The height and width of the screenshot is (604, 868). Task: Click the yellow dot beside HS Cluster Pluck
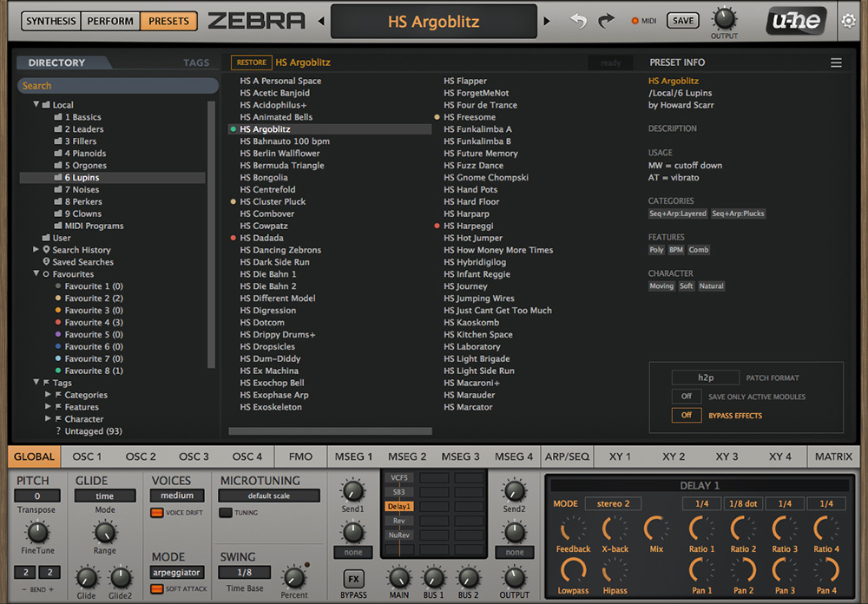click(x=233, y=201)
